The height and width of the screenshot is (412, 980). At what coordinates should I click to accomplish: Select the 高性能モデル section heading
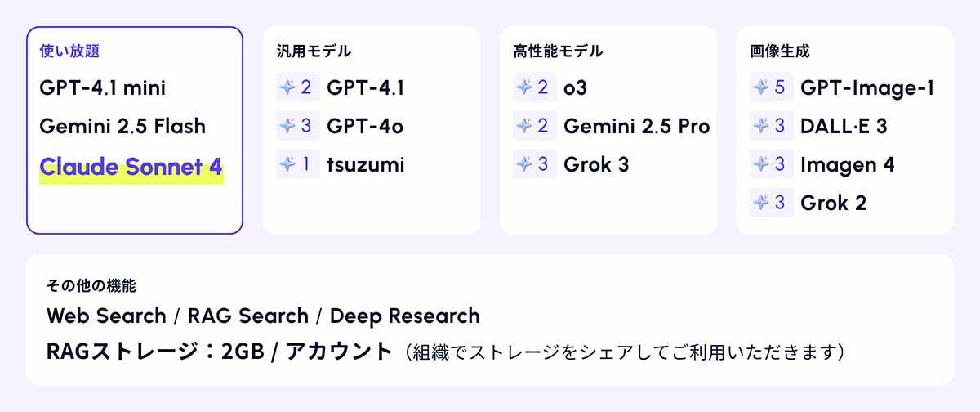coord(558,51)
